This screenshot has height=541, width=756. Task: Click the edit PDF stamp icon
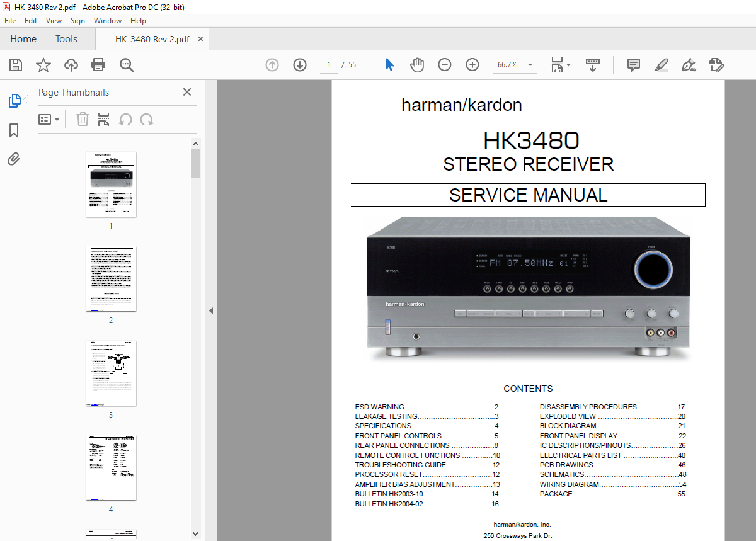[x=716, y=65]
